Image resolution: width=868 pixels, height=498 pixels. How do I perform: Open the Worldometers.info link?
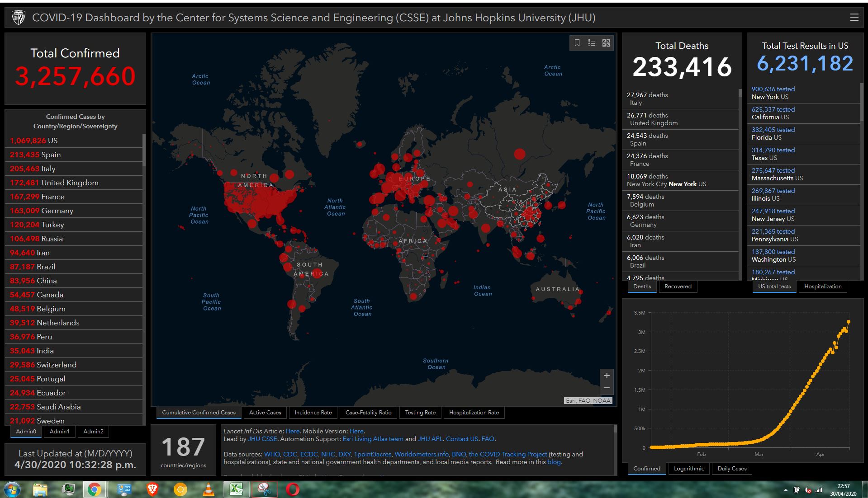click(x=422, y=454)
